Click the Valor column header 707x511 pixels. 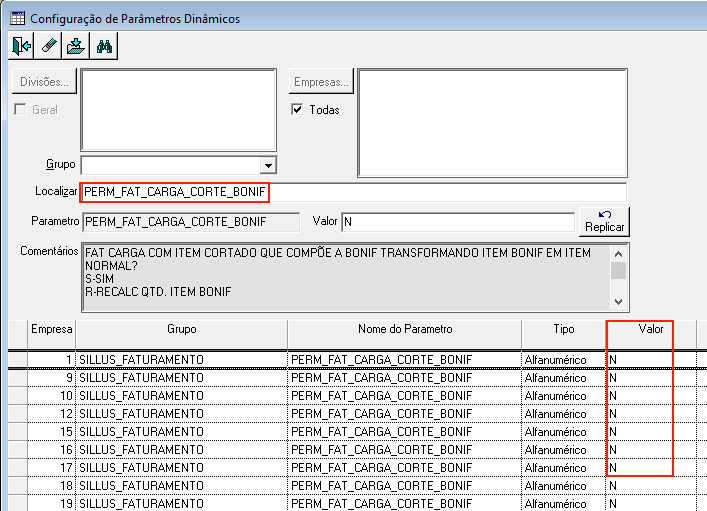[x=651, y=334]
